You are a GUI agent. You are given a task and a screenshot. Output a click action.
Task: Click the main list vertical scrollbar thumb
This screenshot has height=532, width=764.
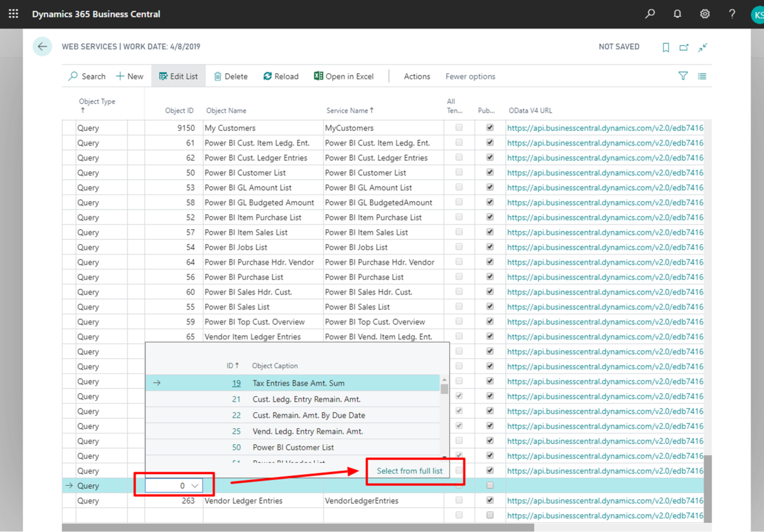pyautogui.click(x=707, y=488)
